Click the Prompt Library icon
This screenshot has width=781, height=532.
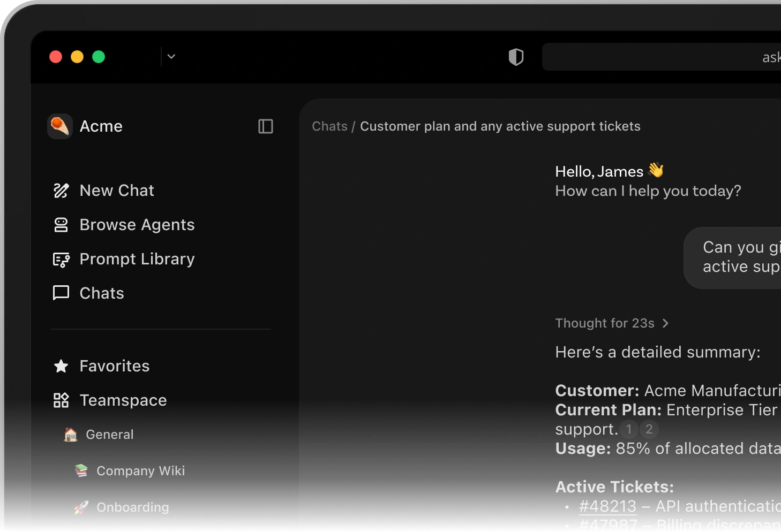tap(61, 260)
